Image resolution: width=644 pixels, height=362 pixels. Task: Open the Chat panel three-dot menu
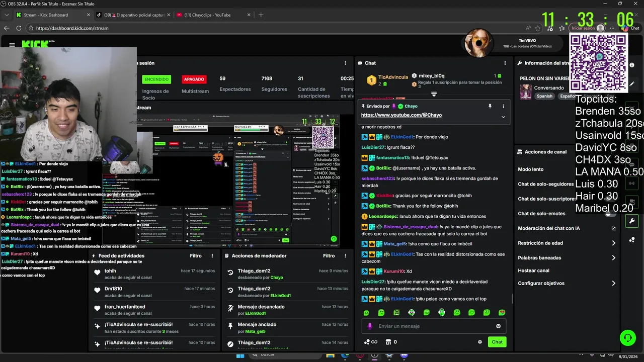click(x=505, y=63)
